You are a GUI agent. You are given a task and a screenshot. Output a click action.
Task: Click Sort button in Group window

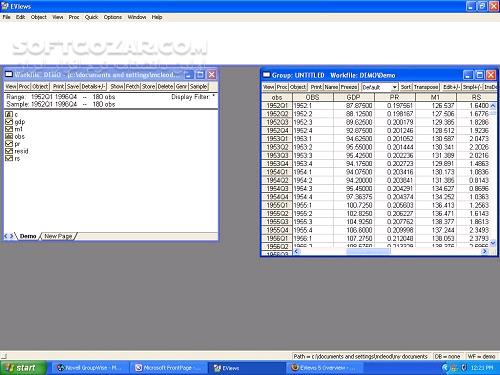[x=406, y=87]
